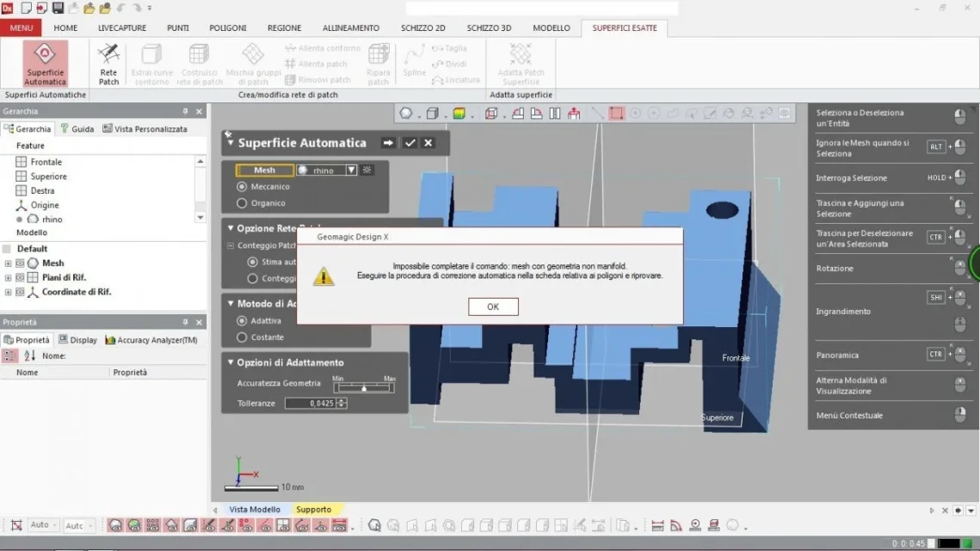The image size is (980, 551).
Task: Select the Organico radio option
Action: tap(242, 203)
